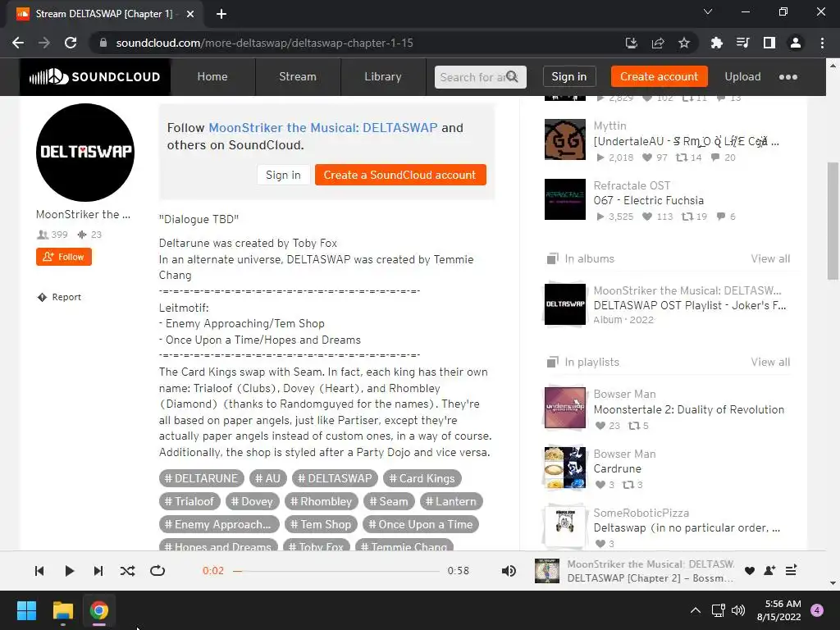
Task: Click View all for In albums
Action: tap(769, 258)
